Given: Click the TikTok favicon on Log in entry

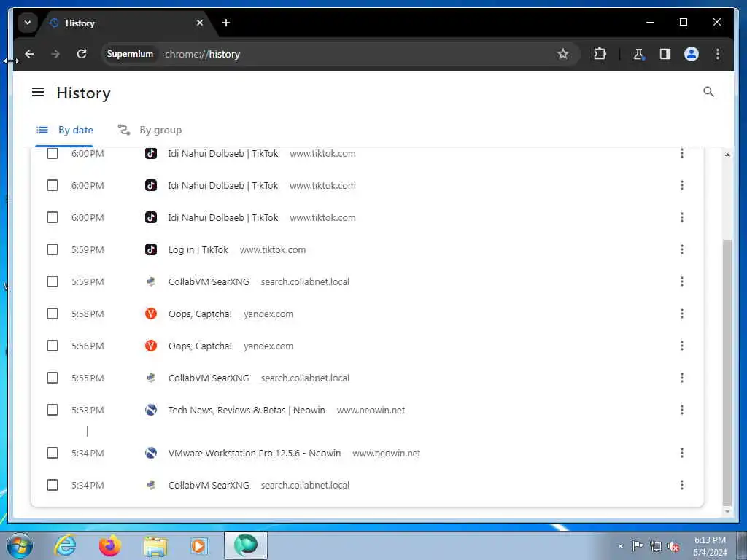Looking at the screenshot, I should pos(151,249).
